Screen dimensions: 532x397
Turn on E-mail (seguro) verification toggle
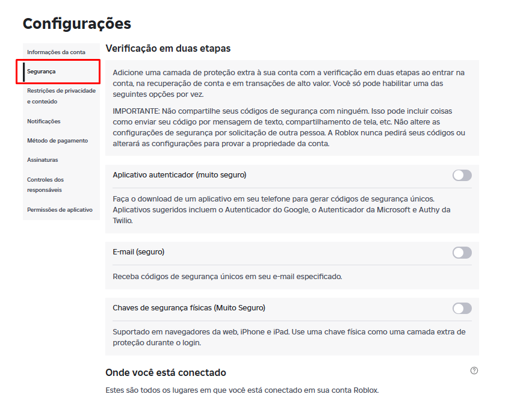(462, 253)
